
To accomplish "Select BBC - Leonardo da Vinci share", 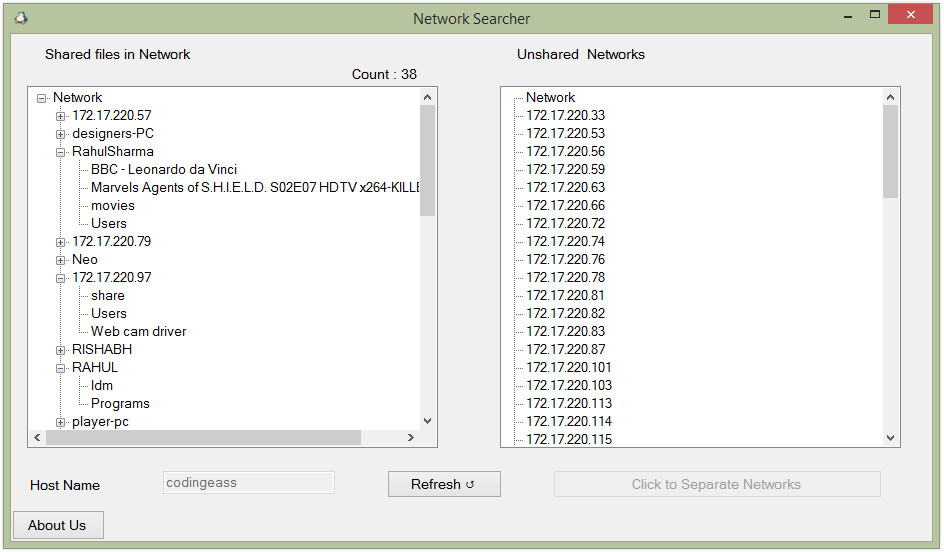I will [164, 170].
